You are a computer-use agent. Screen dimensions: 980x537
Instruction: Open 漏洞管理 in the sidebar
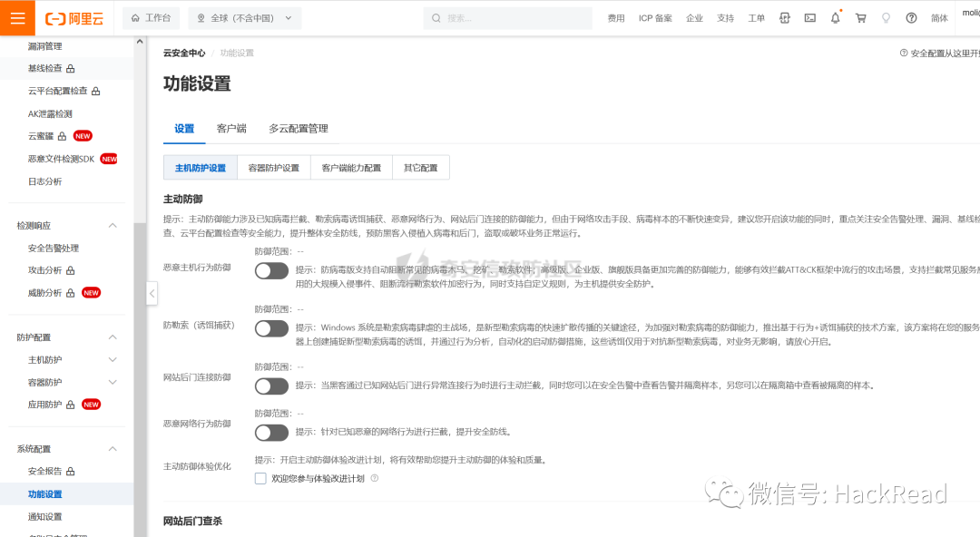click(45, 46)
